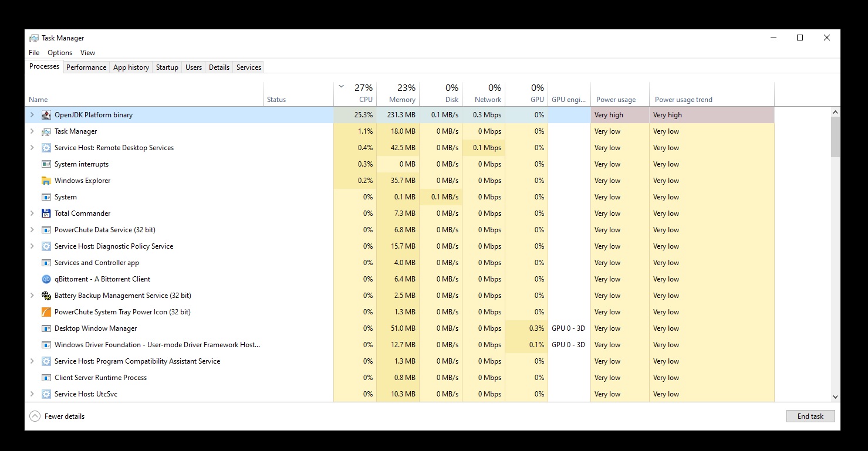Expand the OpenJDK Platform binary process
This screenshot has height=451, width=868.
pos(32,115)
